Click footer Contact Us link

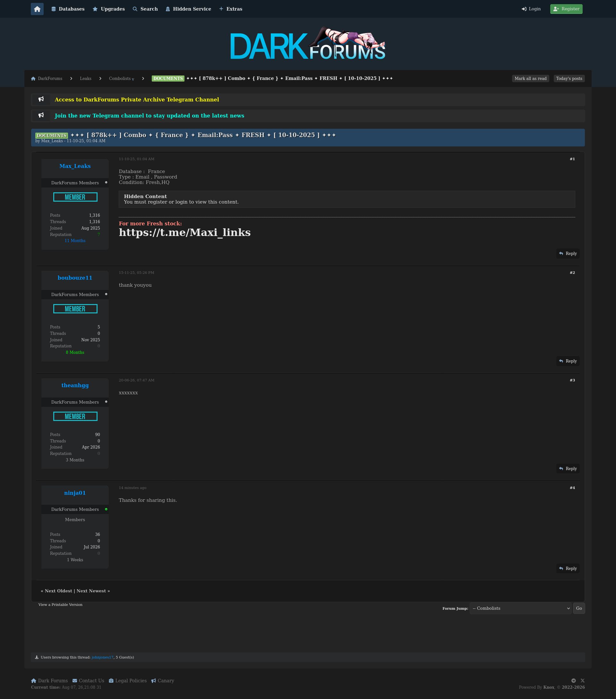click(x=88, y=680)
